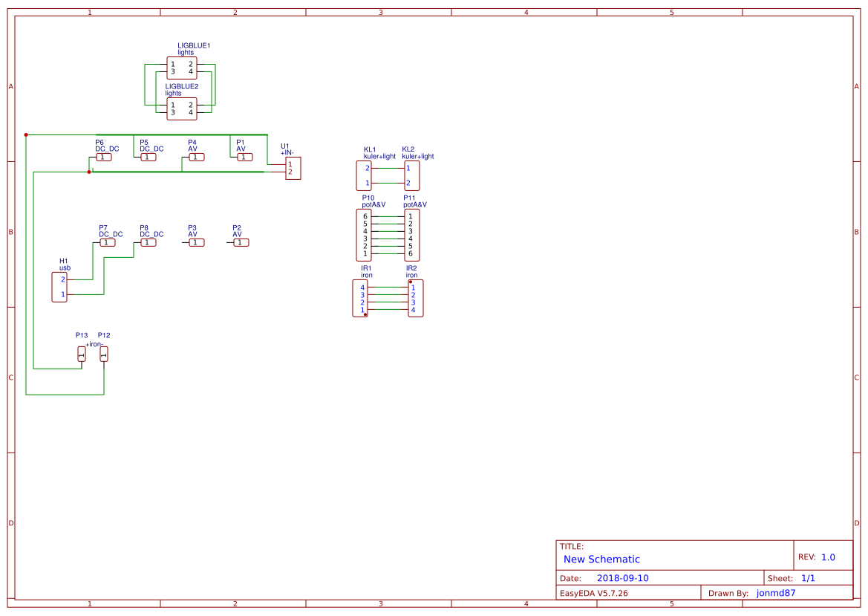Click pin 1 of the P6 DC_DC header
The width and height of the screenshot is (868, 616).
coord(104,157)
